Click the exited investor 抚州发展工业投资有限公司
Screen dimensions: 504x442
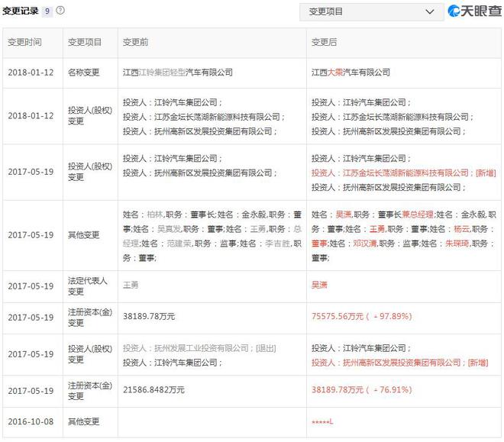pyautogui.click(x=202, y=348)
